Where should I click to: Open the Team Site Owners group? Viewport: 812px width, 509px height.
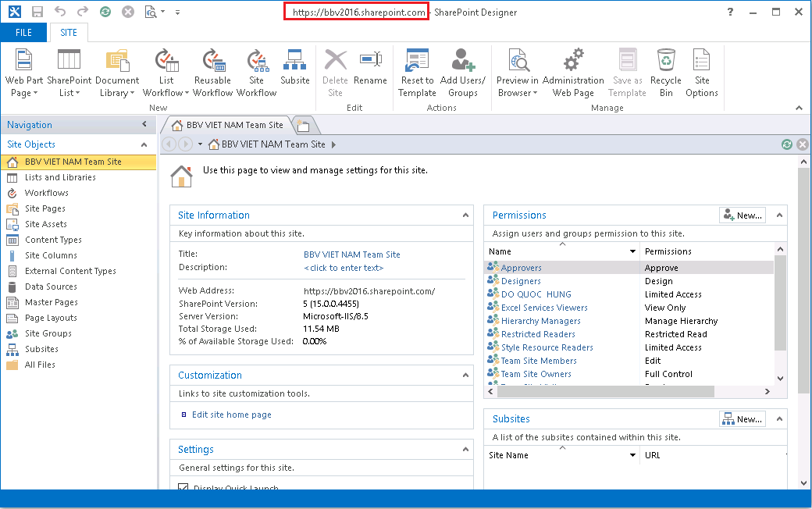536,374
